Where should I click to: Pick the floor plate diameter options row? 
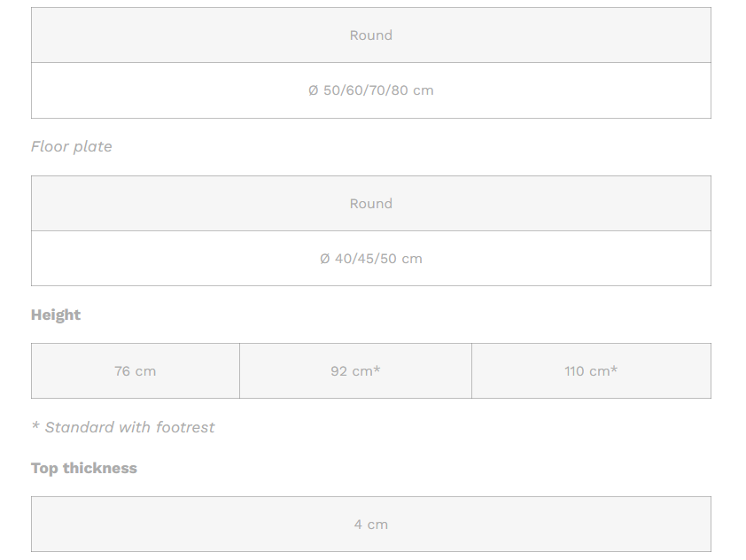point(370,259)
